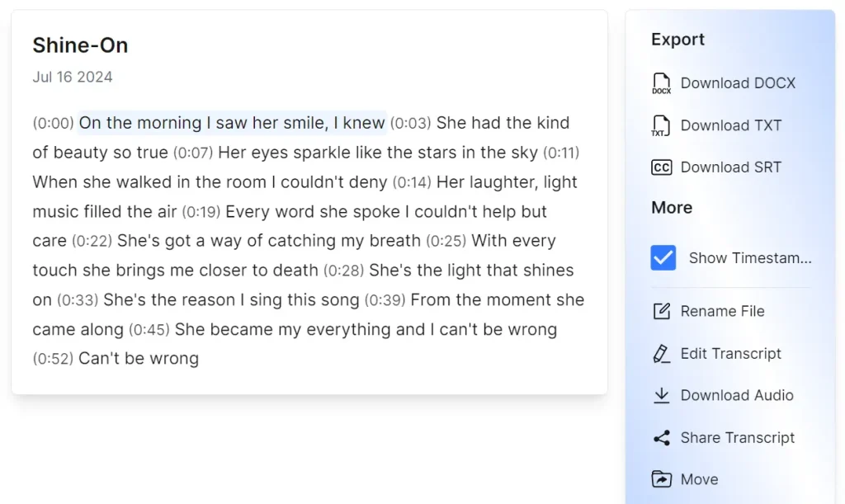Click the Share Transcript share icon
Viewport: 845px width, 504px height.
[x=660, y=437]
